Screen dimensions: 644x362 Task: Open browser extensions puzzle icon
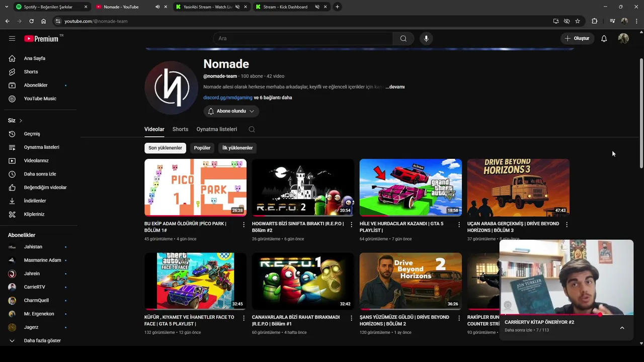pos(595,21)
